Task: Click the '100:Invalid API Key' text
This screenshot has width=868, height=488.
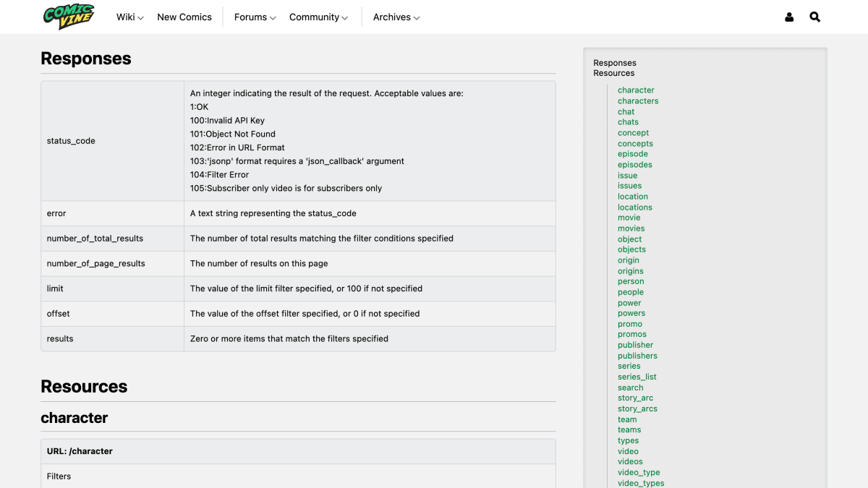Action: point(227,121)
